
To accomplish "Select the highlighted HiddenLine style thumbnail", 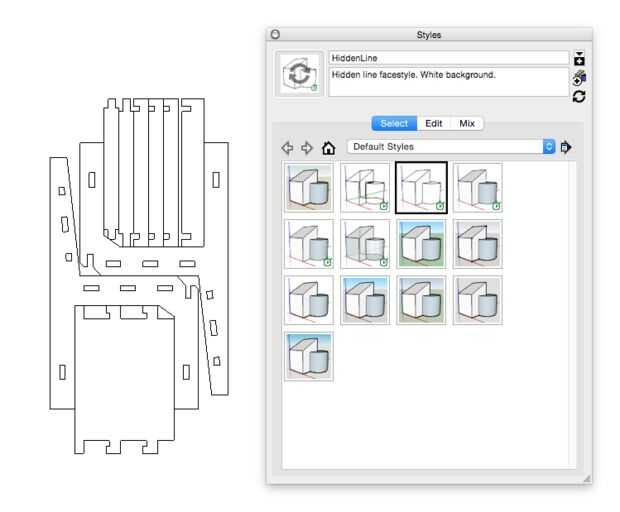I will click(422, 187).
